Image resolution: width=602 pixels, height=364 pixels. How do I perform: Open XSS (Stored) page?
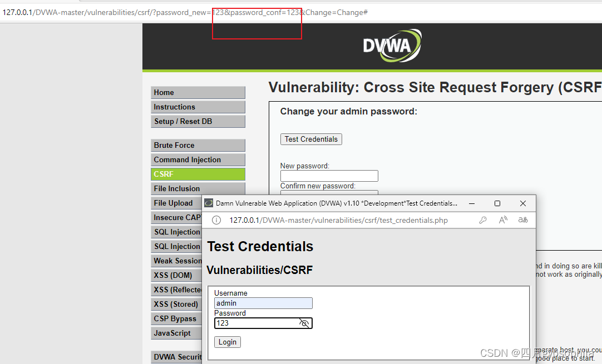pyautogui.click(x=176, y=304)
